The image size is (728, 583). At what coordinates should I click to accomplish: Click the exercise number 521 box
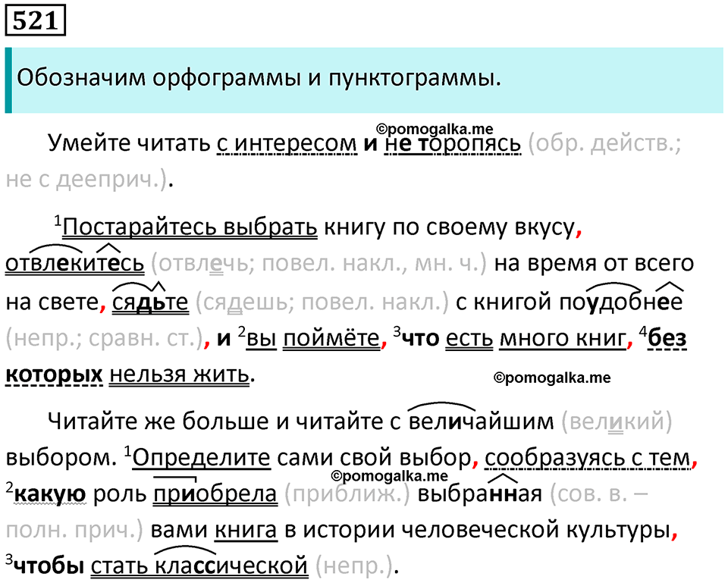[x=36, y=20]
